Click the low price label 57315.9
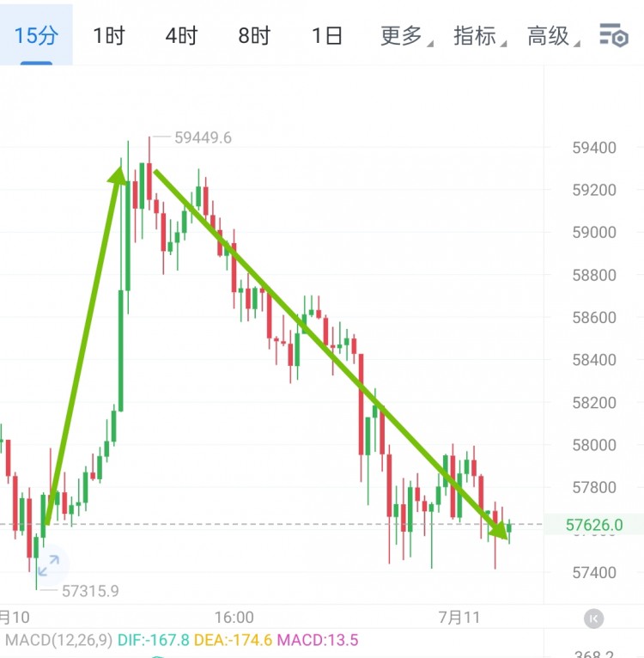Viewport: 644px width, 658px height. [90, 591]
